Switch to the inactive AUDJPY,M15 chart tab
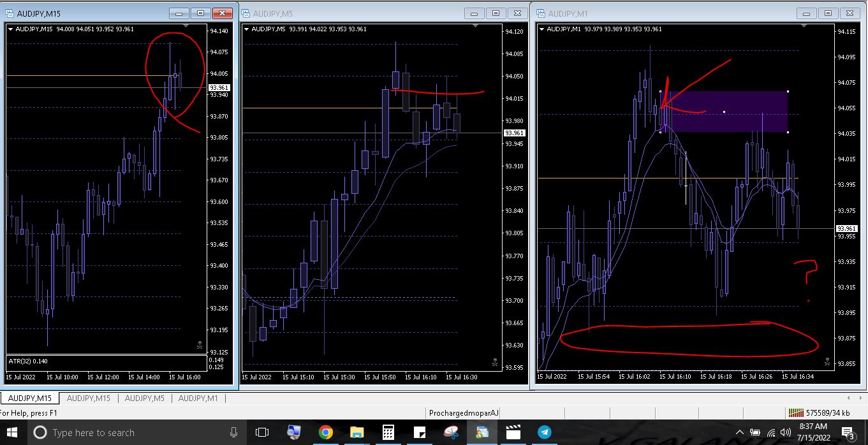 (89, 398)
